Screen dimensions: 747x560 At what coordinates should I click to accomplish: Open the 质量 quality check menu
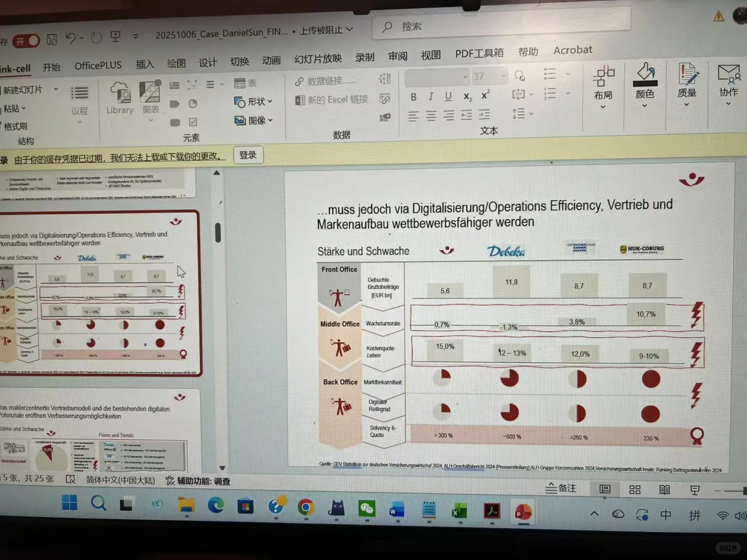pos(687,83)
